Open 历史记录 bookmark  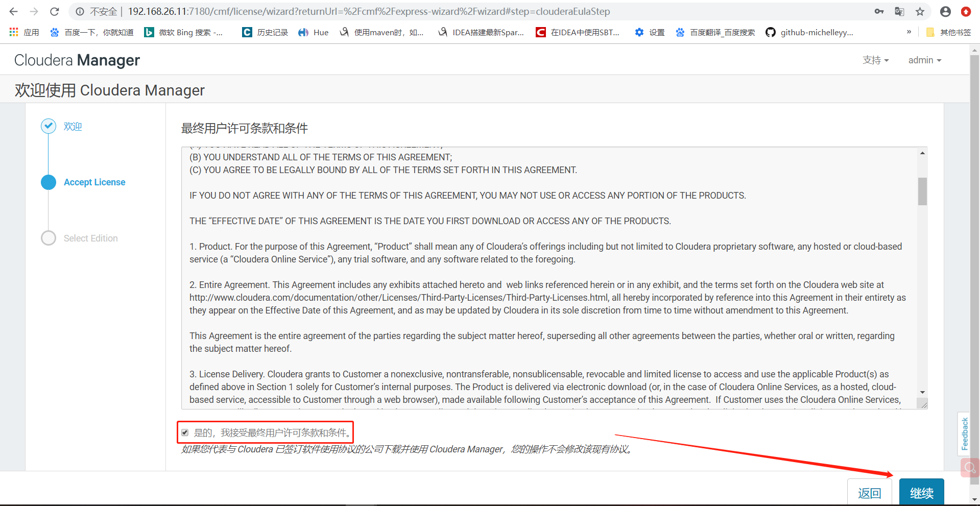(x=265, y=32)
